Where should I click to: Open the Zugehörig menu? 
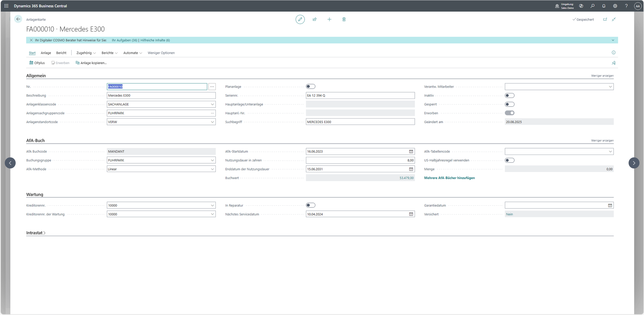tap(86, 53)
